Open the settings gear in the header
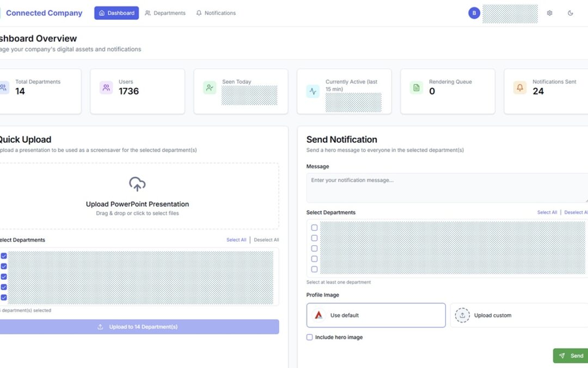588x368 pixels. (x=549, y=13)
